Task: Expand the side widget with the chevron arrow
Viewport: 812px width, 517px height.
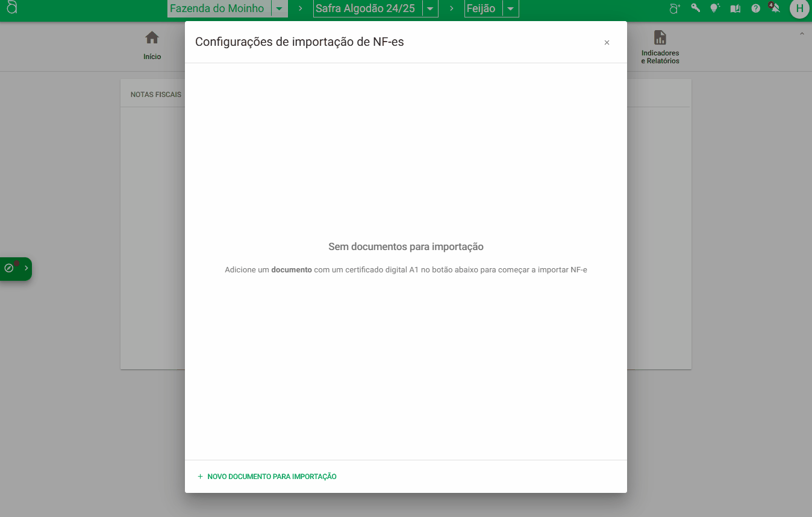Action: (x=25, y=269)
